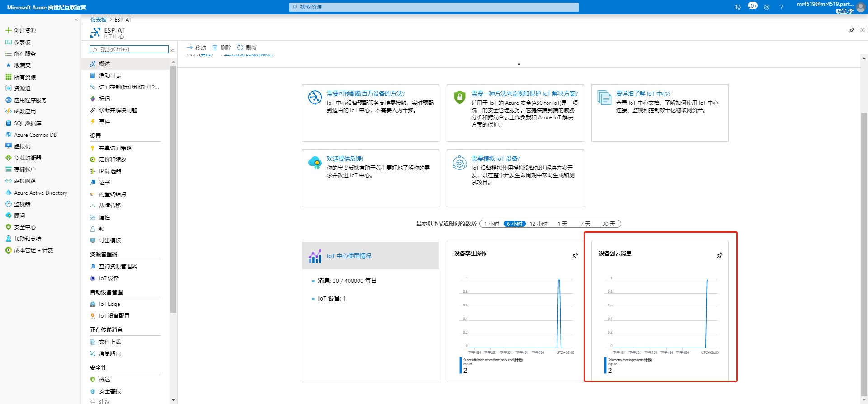868x404 pixels.
Task: Open 需要模拟 IoT 设备? link
Action: 495,159
